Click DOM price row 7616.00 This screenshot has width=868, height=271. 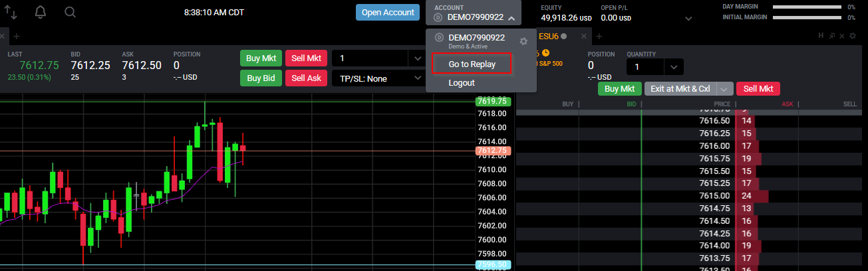coord(714,146)
